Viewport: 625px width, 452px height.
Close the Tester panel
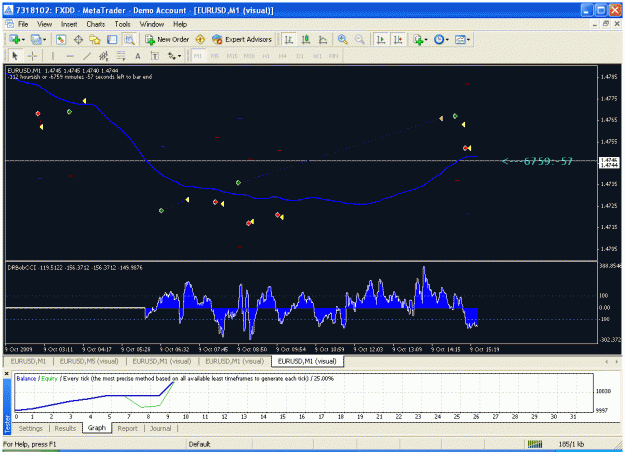7,374
